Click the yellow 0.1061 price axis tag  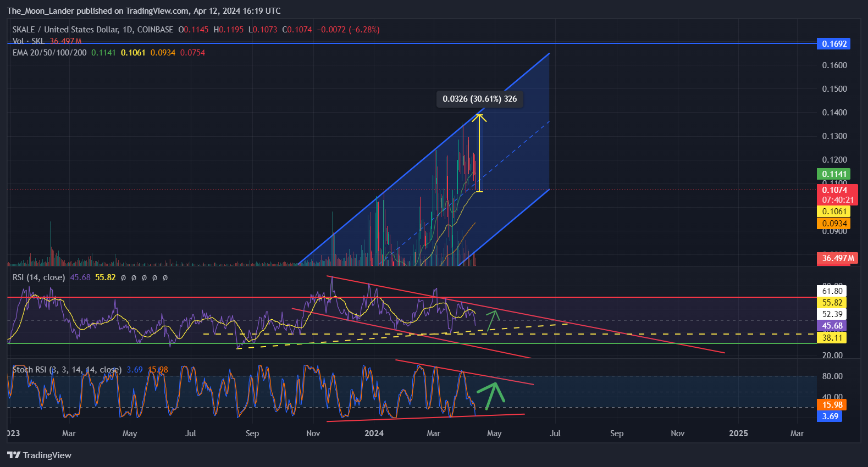[x=834, y=212]
